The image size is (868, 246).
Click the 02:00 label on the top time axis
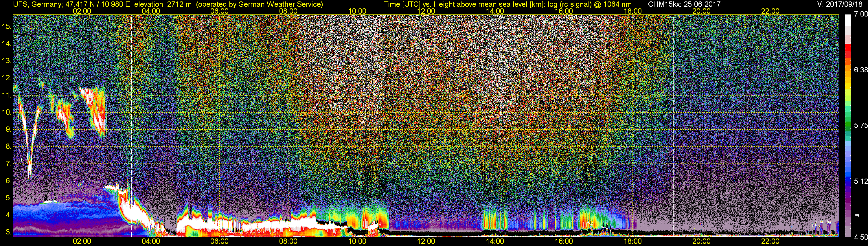(x=82, y=11)
